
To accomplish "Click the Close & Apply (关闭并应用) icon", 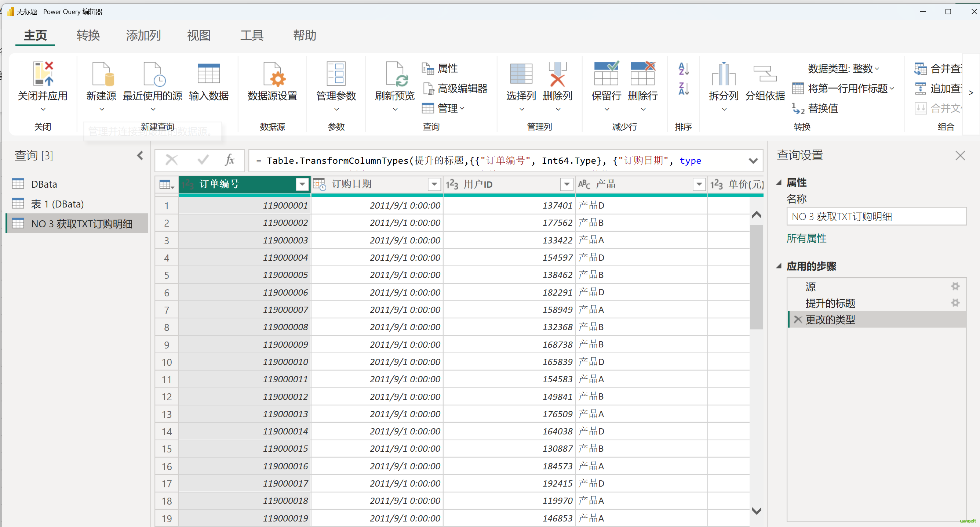I will pyautogui.click(x=43, y=74).
